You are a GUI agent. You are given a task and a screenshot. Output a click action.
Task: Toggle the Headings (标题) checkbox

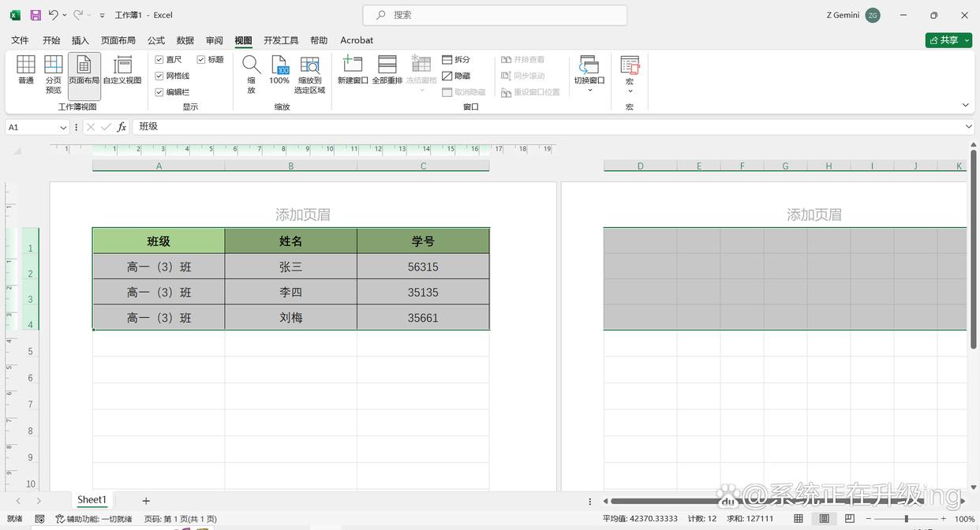tap(201, 60)
